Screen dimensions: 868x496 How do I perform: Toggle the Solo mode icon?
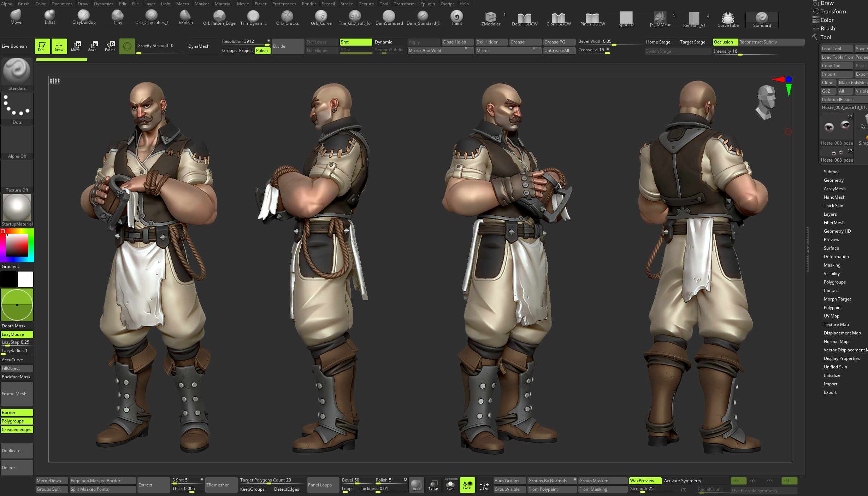click(450, 485)
